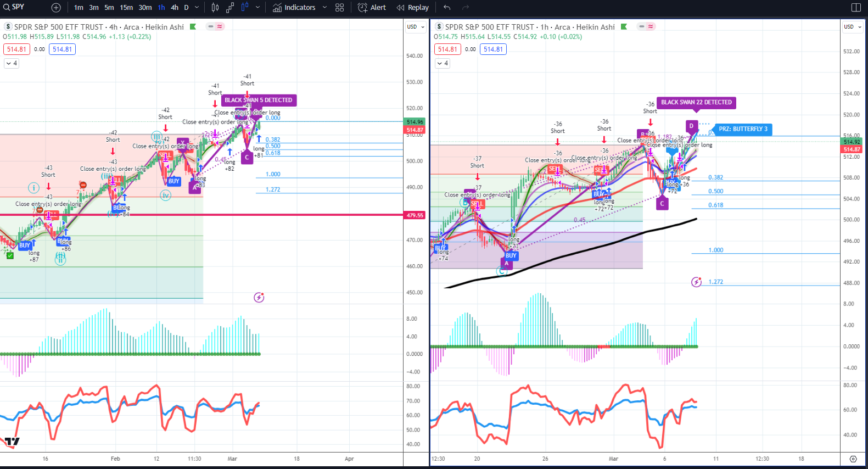Click the Elliott wave (i) circle on the 4h chart

pos(33,188)
